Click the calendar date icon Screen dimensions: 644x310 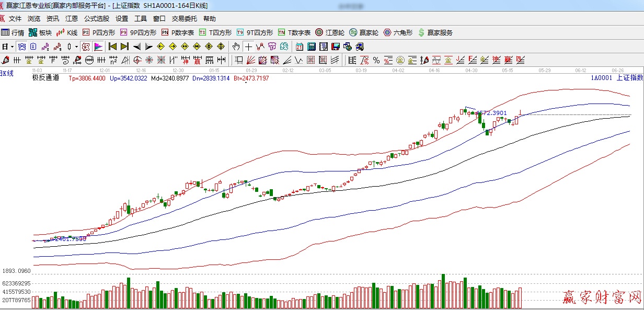299,47
